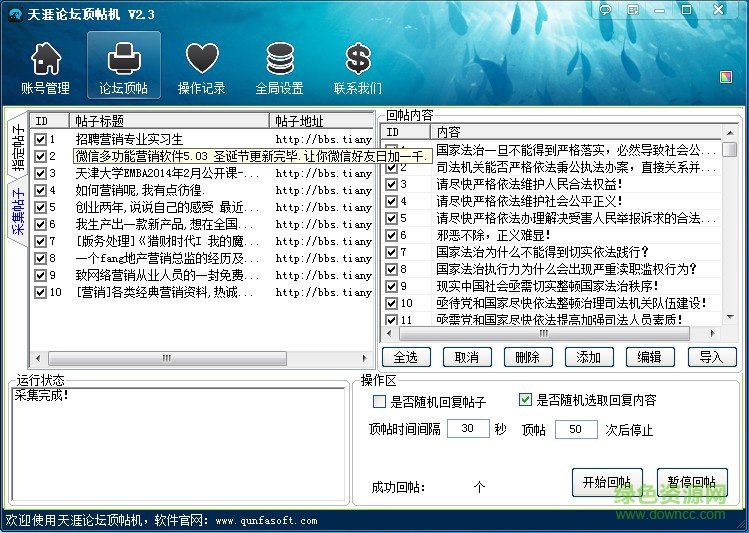Sort by 帖子地址 column header

[321, 121]
